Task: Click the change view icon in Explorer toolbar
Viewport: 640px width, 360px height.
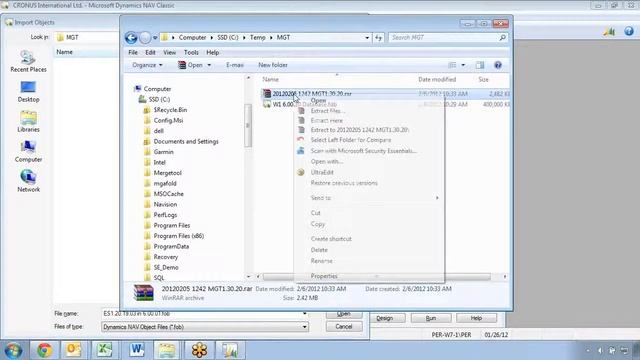Action: (x=452, y=65)
